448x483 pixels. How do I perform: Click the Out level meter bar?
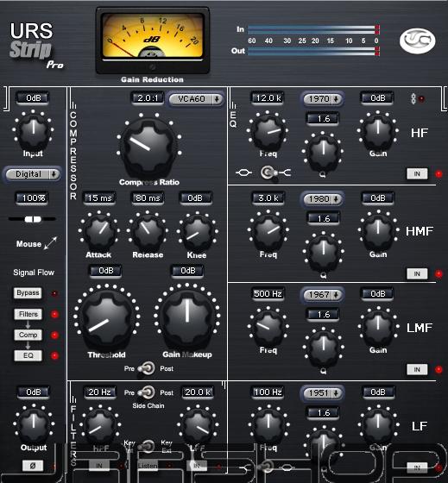[313, 51]
